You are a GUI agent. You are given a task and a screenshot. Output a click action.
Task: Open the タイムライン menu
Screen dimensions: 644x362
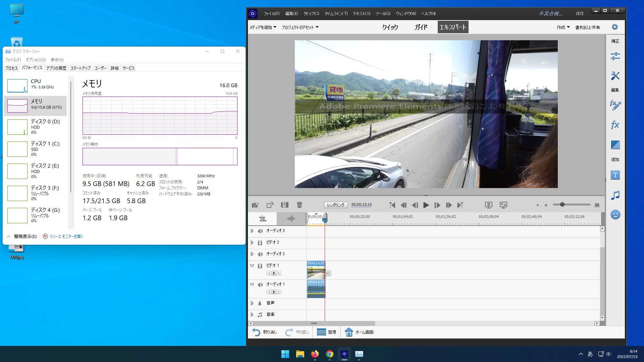tap(336, 13)
